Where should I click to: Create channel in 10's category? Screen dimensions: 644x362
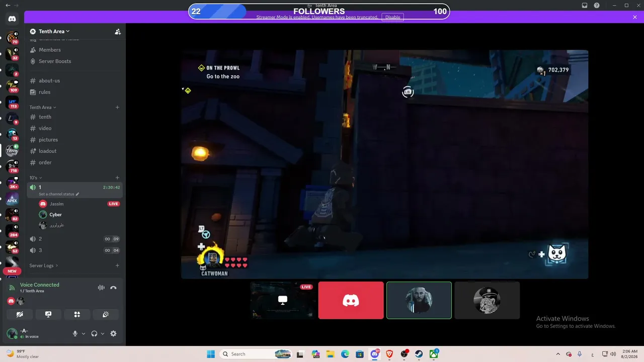(117, 177)
